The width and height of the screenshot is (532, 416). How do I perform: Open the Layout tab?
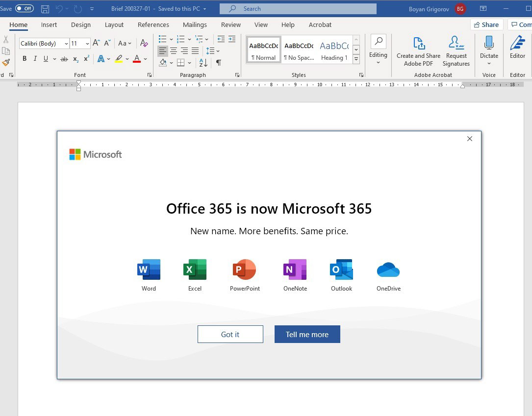click(114, 25)
